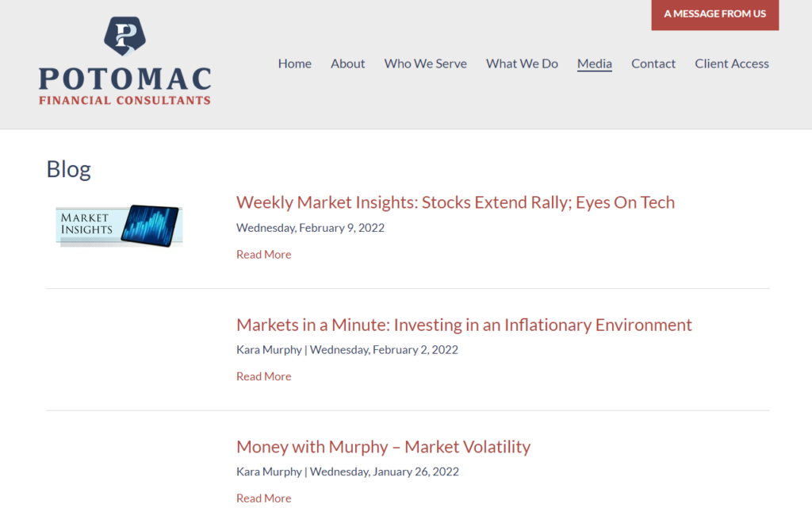Navigate to the Contact page
The image size is (812, 508).
(653, 63)
